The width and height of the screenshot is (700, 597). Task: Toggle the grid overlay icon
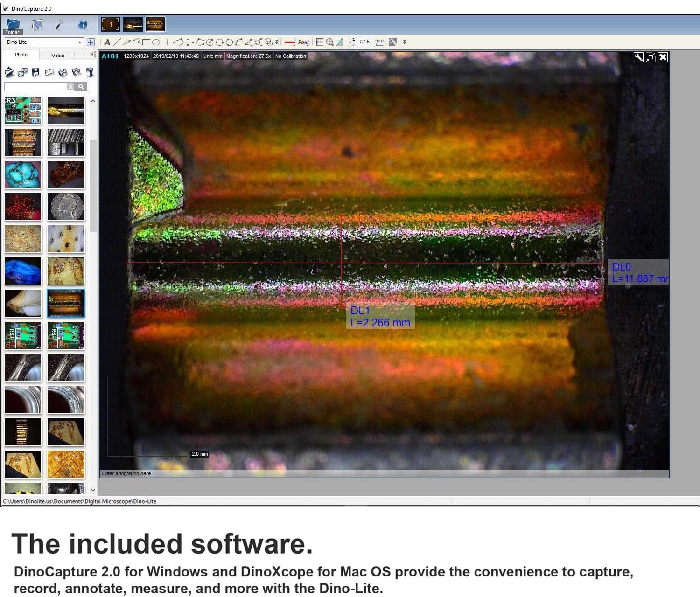[320, 42]
